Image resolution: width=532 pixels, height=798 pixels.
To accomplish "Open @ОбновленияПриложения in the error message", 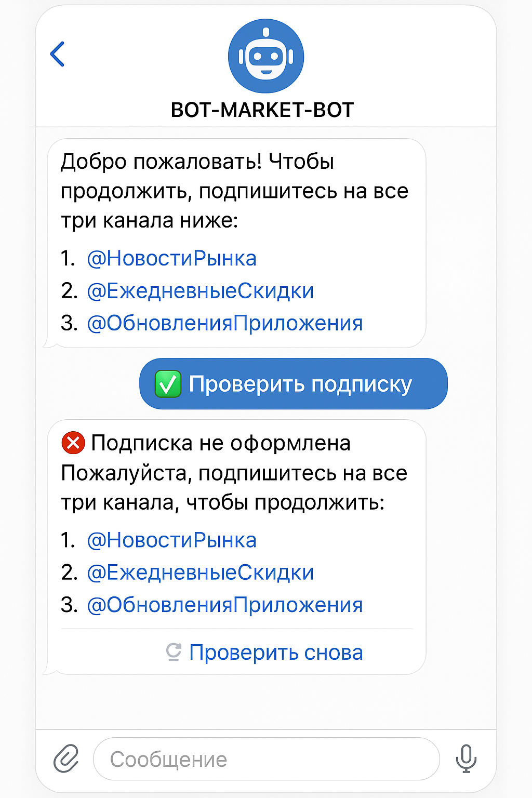I will 225,604.
